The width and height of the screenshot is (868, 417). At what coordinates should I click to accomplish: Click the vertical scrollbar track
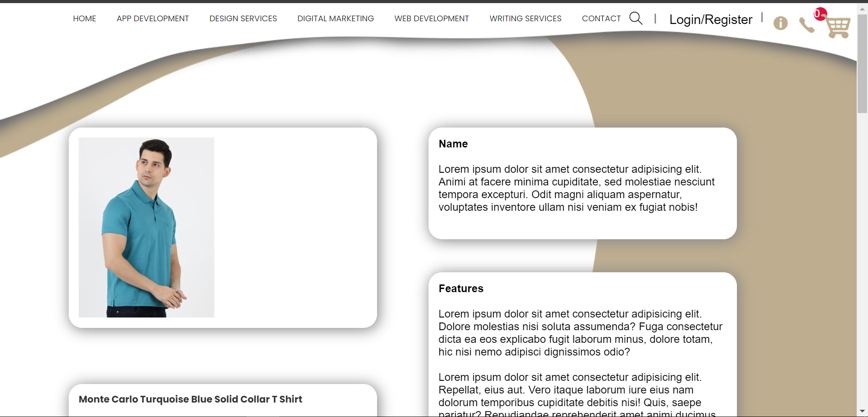[x=863, y=226]
